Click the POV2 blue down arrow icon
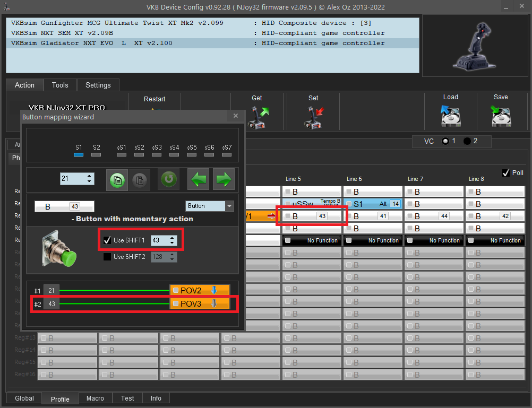Viewport: 532px width, 408px height. click(214, 290)
